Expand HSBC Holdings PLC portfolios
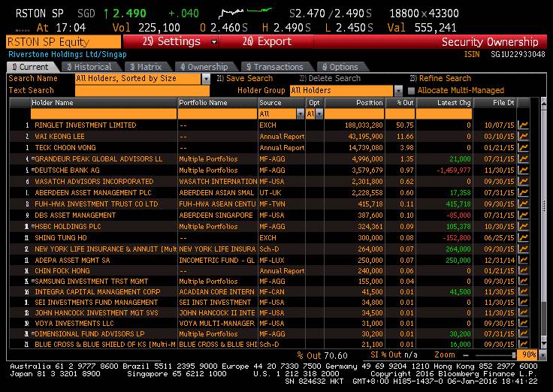This screenshot has width=553, height=392. pyautogui.click(x=33, y=226)
